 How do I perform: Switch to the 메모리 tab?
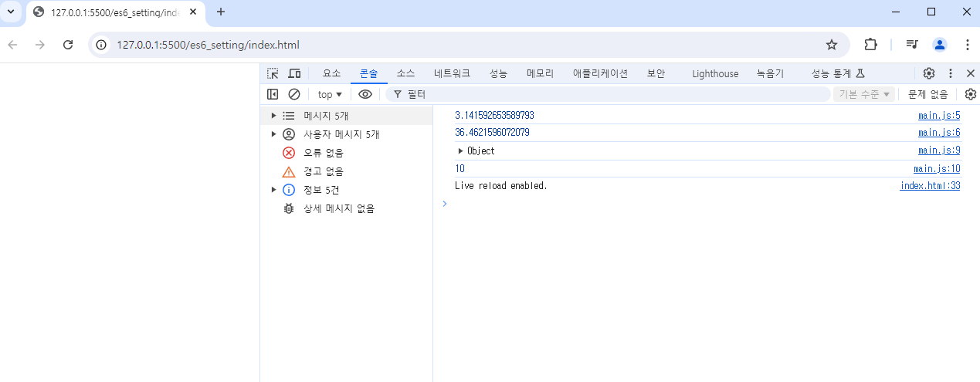(541, 73)
